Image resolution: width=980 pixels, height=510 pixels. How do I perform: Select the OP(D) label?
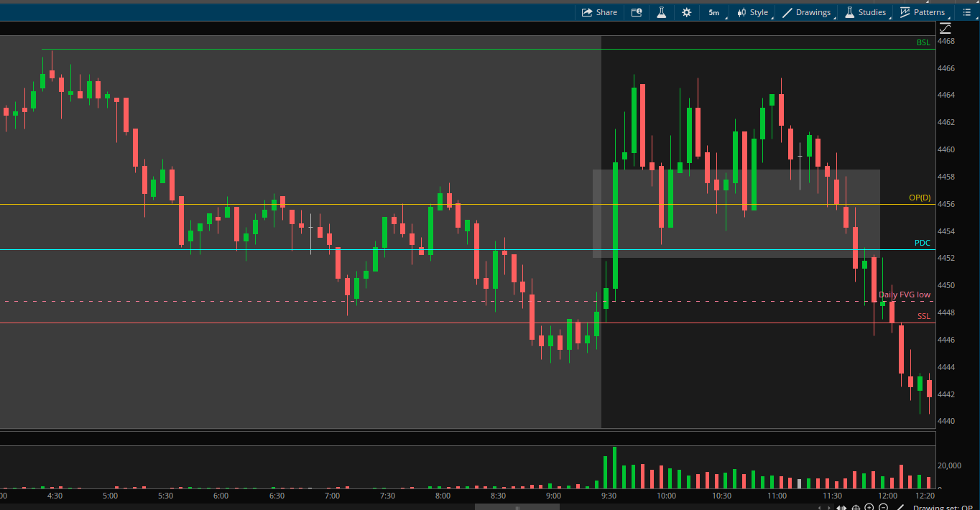point(920,198)
